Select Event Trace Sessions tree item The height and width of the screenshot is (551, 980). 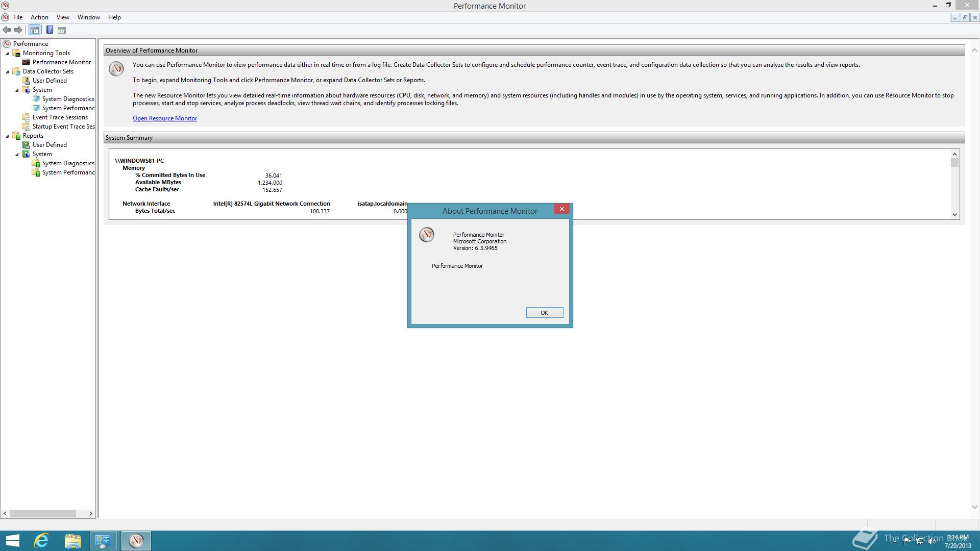click(x=60, y=117)
